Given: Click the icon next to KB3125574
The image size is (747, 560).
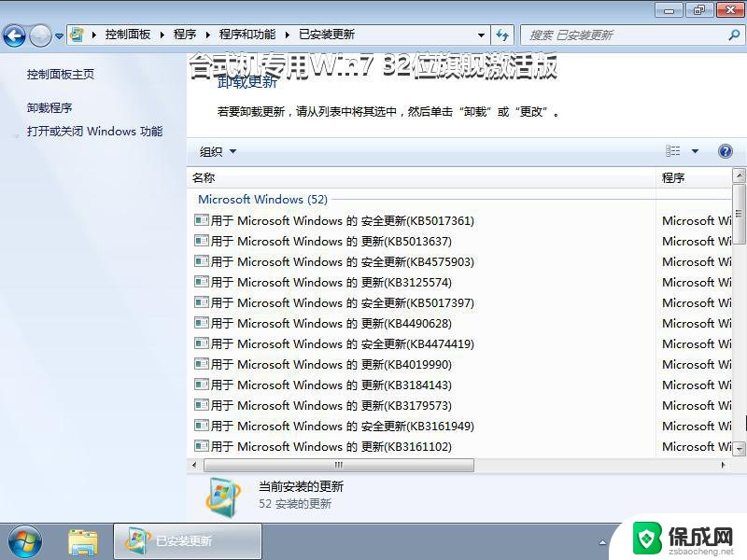Looking at the screenshot, I should (x=202, y=282).
